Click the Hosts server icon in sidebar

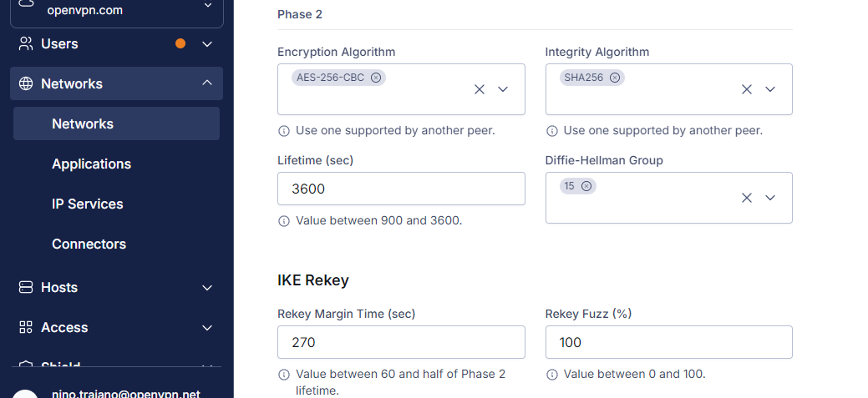point(26,287)
